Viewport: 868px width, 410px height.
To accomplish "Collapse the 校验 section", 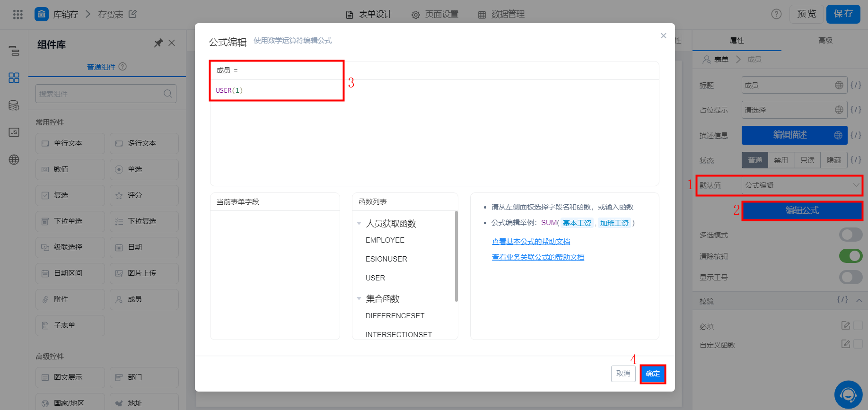I will [859, 300].
